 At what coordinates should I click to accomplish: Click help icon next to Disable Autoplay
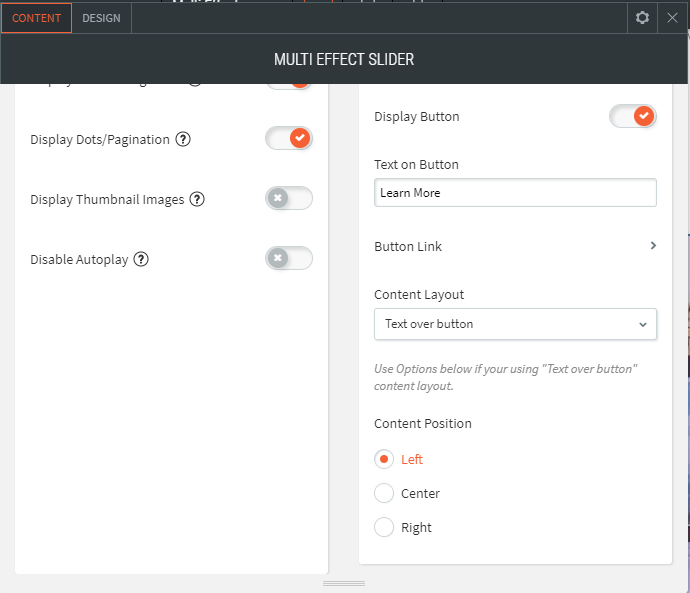point(141,259)
